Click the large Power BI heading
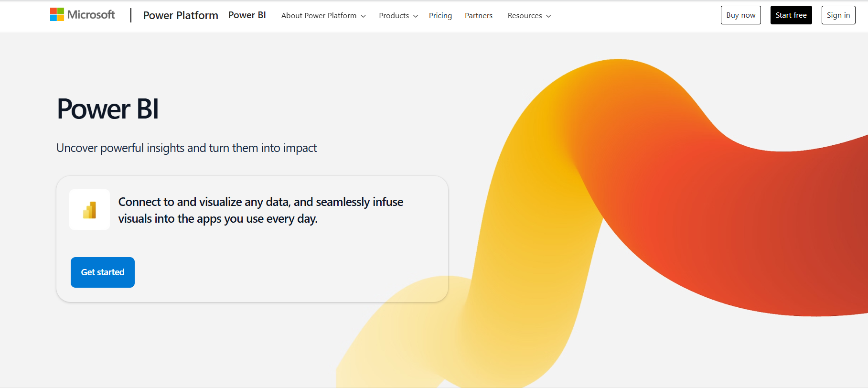868x389 pixels. tap(107, 109)
